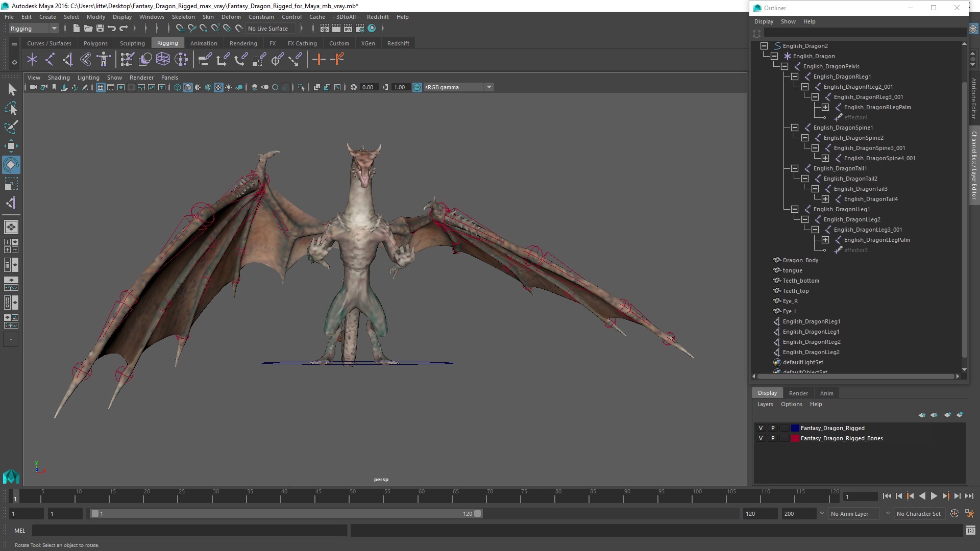Click the Set Key shelf icon
Viewport: 980px width, 551px height.
click(x=319, y=60)
